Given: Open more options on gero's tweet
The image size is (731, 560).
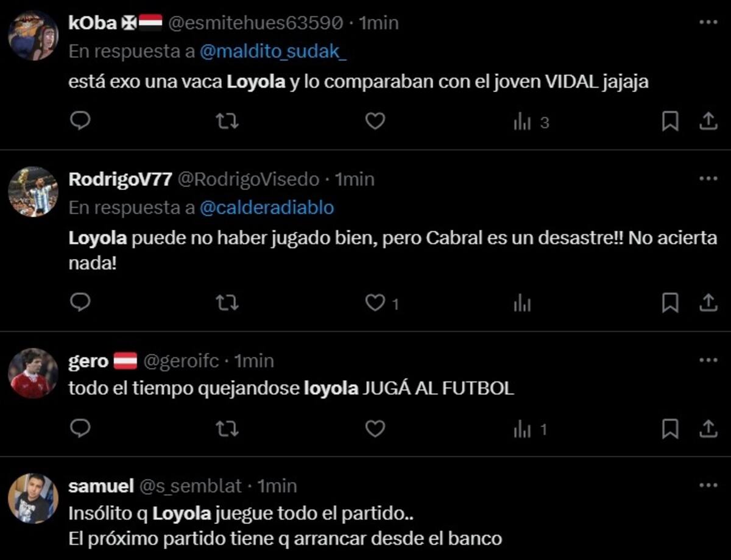Looking at the screenshot, I should [x=708, y=360].
